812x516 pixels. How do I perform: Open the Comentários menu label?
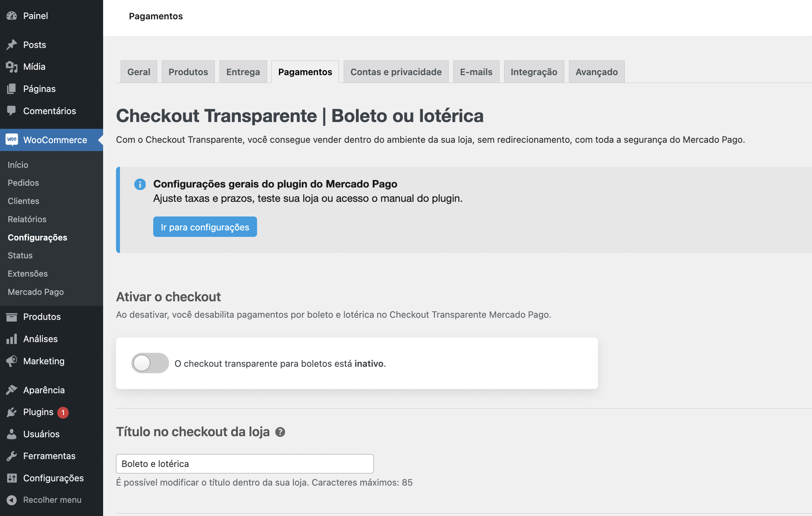[50, 111]
